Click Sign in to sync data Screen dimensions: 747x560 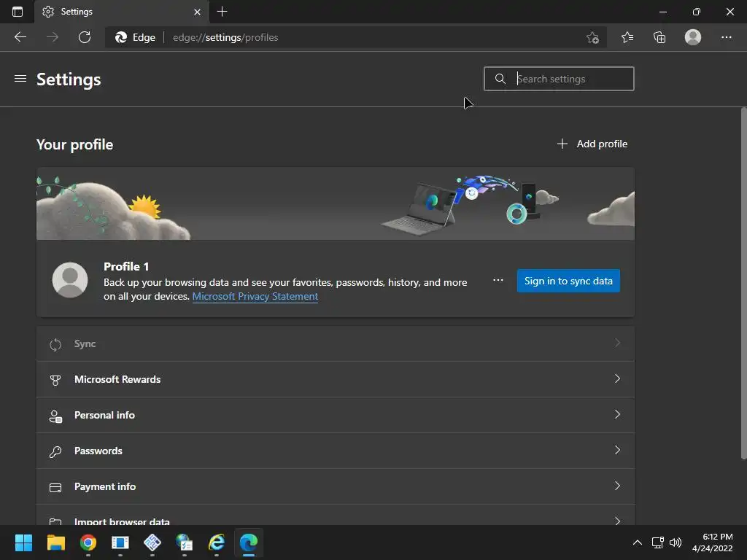pyautogui.click(x=568, y=281)
